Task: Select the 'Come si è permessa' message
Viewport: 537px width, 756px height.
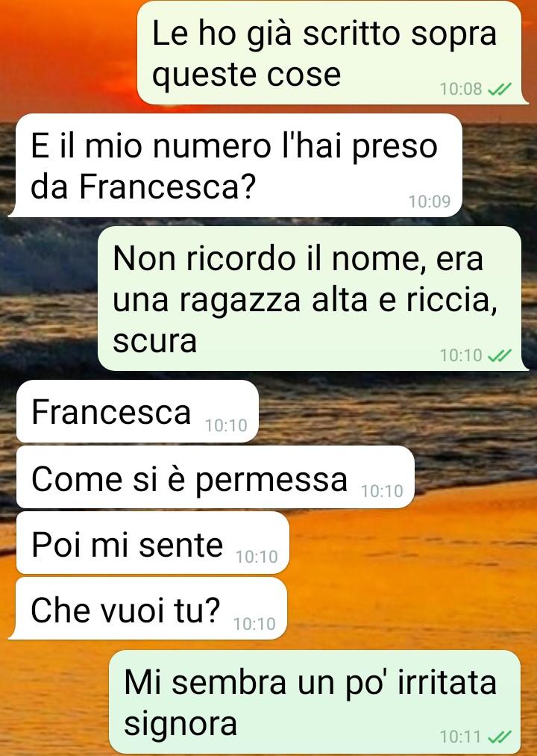Action: click(216, 478)
